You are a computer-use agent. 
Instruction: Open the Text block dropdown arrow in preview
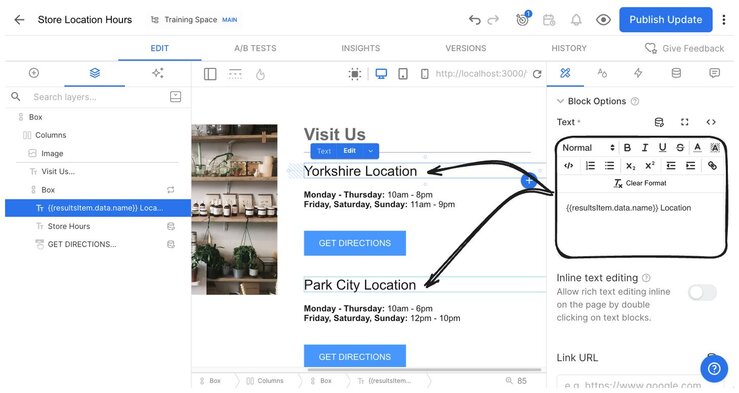[370, 151]
